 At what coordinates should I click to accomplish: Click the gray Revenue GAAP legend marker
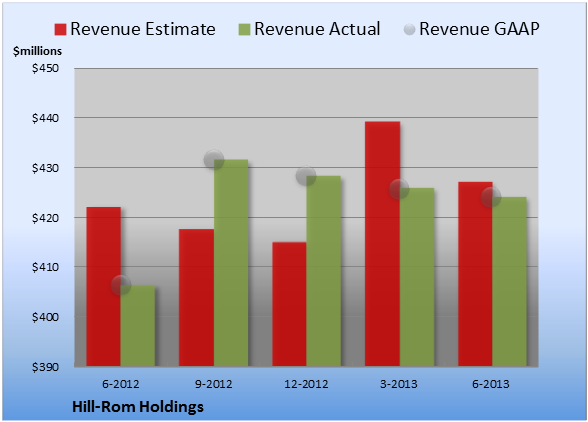pyautogui.click(x=410, y=30)
